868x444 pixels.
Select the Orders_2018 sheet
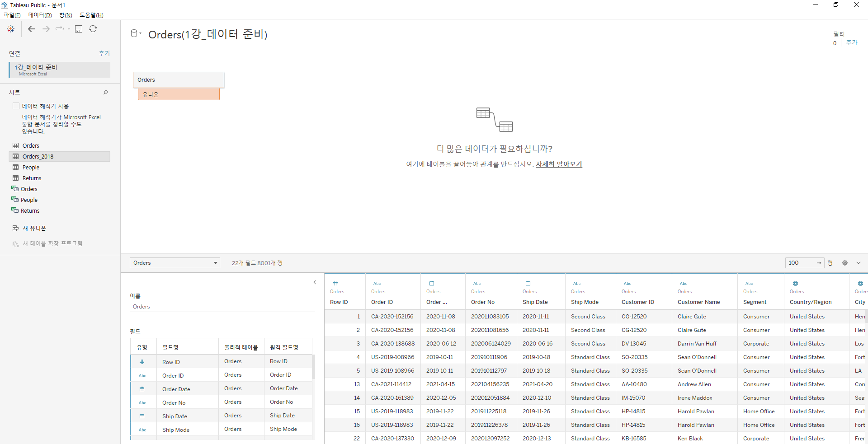pos(59,157)
